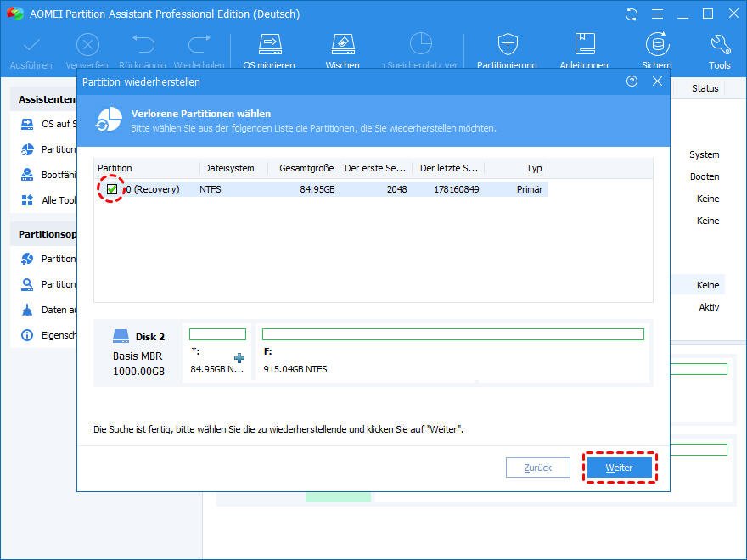The width and height of the screenshot is (747, 560).
Task: Close the Partition wiederherstellen dialog
Action: click(x=657, y=81)
